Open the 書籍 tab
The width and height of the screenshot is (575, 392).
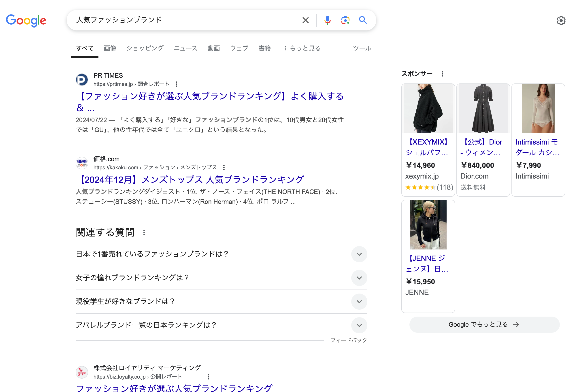[265, 48]
